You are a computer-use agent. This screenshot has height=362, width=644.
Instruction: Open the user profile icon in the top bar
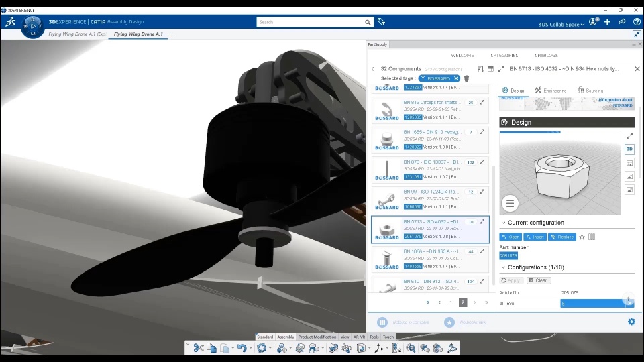(594, 22)
